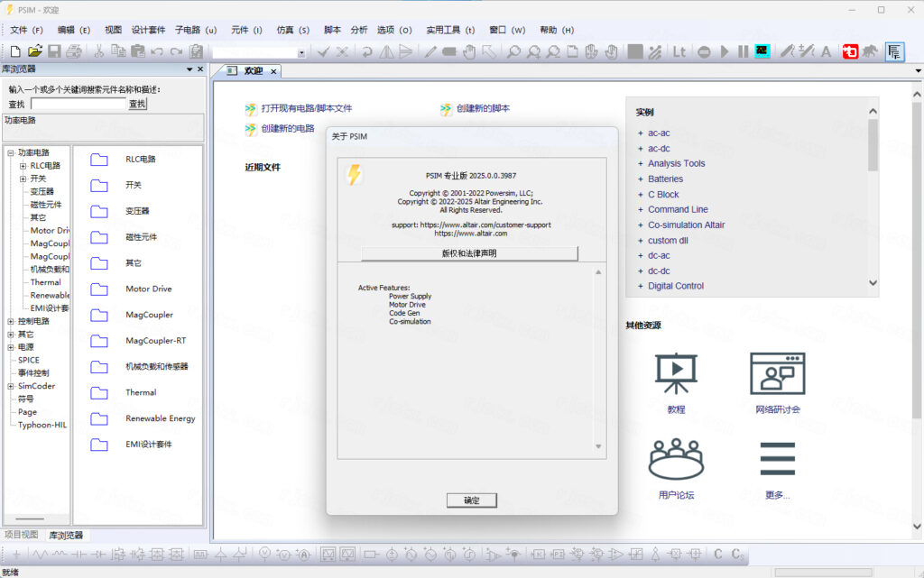Click the 网络研讨会 webinar icon
This screenshot has width=924, height=578.
[777, 373]
